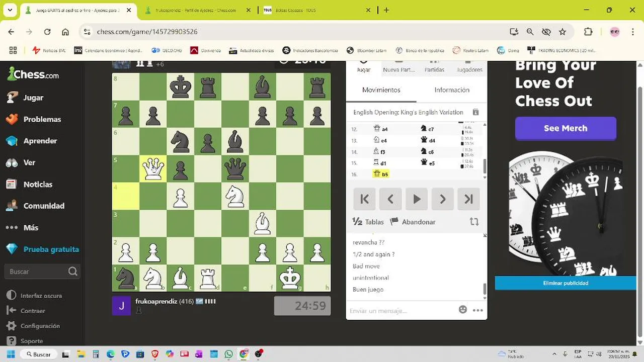Open the emoji picker in chat
Screen dimensions: 644x362
(463, 310)
